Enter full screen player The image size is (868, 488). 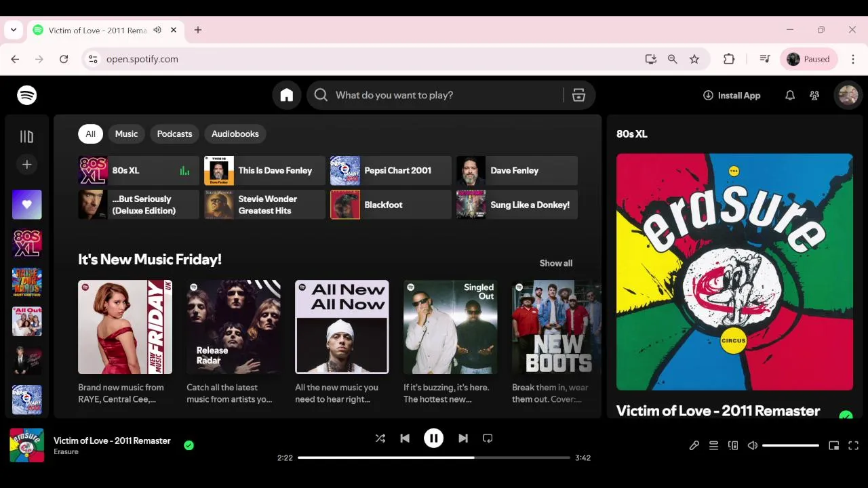tap(854, 445)
